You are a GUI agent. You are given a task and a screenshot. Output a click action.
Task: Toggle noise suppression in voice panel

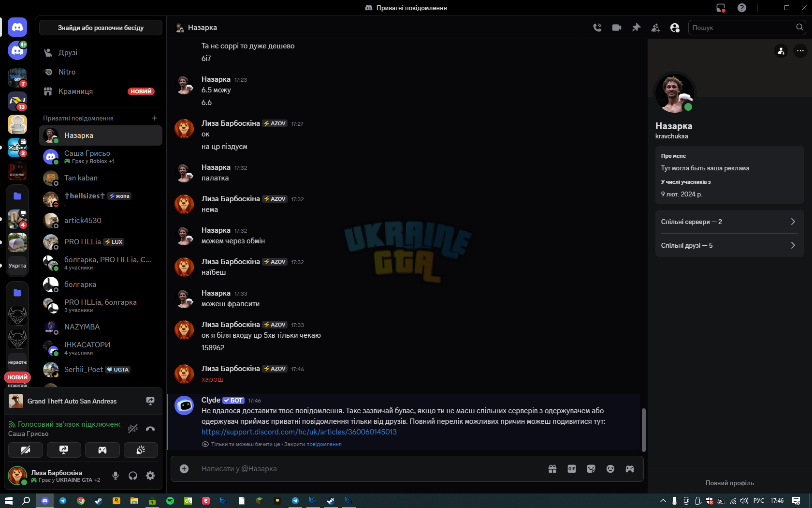(133, 428)
